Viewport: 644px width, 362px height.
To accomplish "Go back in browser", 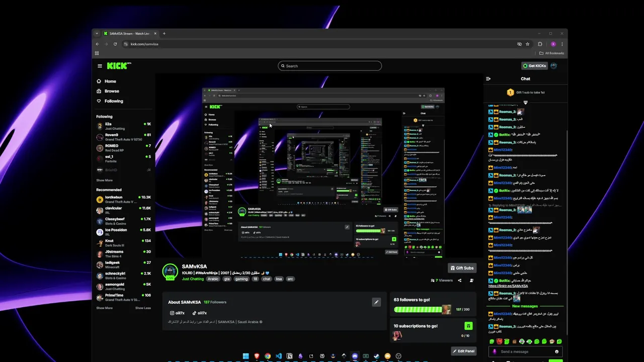I will pyautogui.click(x=97, y=44).
